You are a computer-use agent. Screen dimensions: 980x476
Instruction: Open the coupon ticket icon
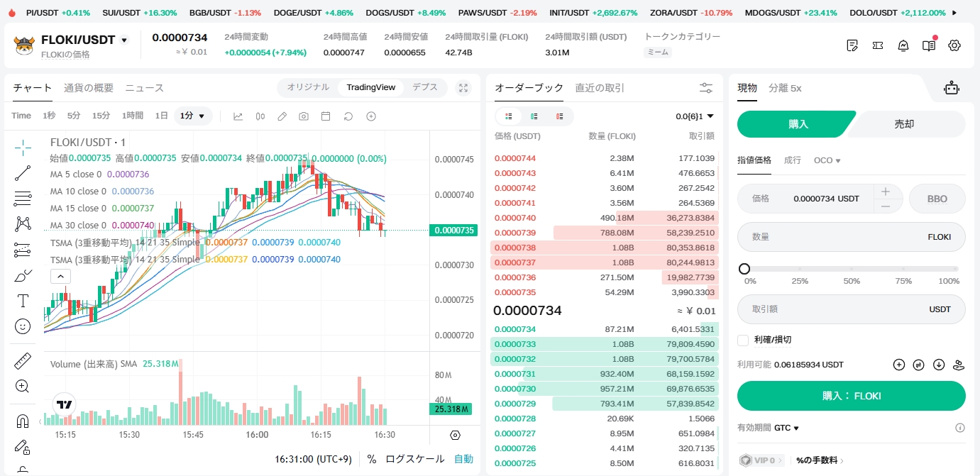point(878,45)
